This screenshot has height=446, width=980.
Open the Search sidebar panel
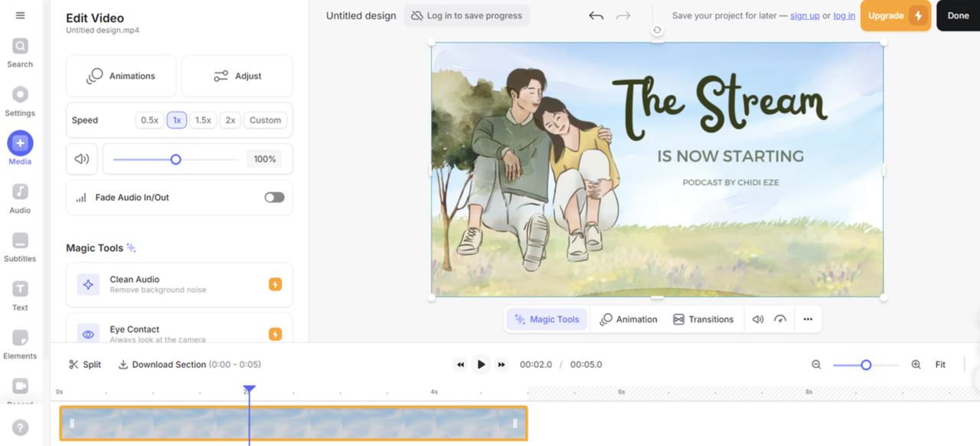click(x=20, y=54)
